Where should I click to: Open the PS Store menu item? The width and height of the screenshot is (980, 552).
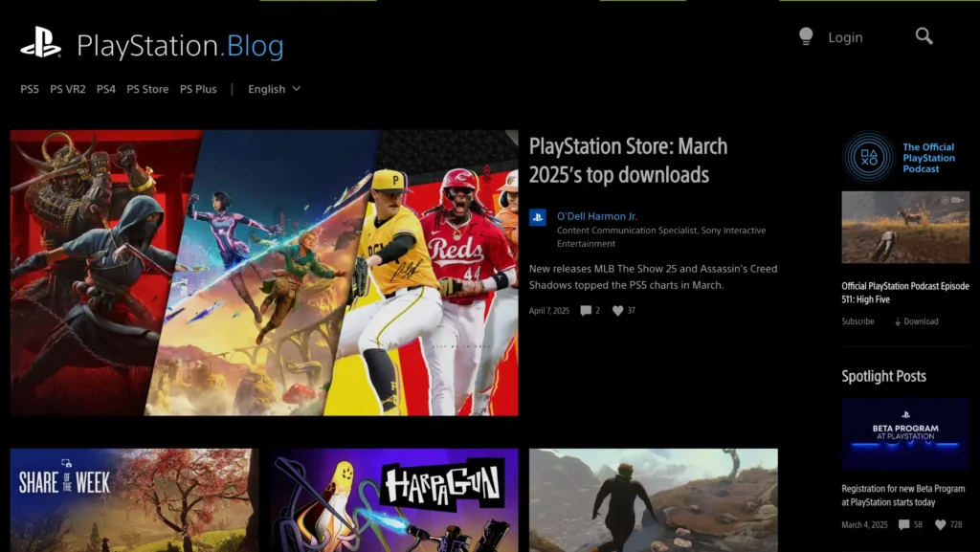[147, 89]
